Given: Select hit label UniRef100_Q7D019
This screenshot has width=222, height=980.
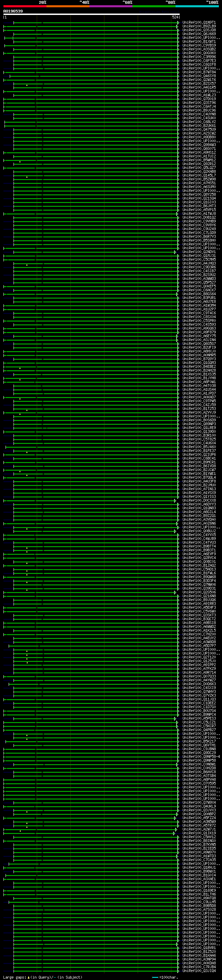Looking at the screenshot, I should pos(199,99).
